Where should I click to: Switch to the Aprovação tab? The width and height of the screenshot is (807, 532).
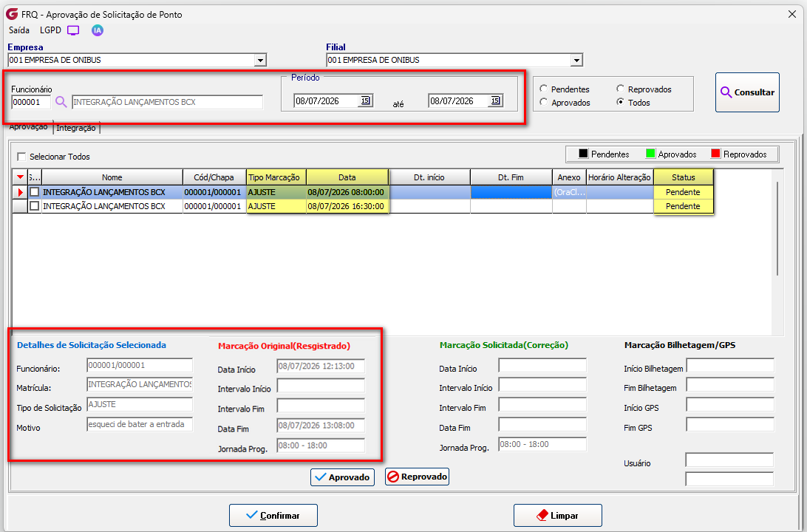click(29, 128)
